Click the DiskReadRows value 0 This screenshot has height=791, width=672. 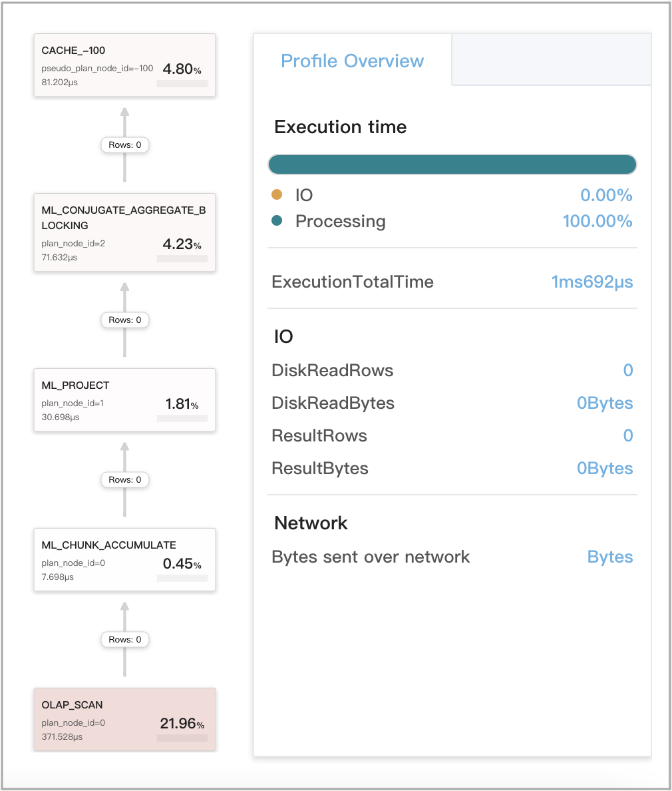click(628, 370)
